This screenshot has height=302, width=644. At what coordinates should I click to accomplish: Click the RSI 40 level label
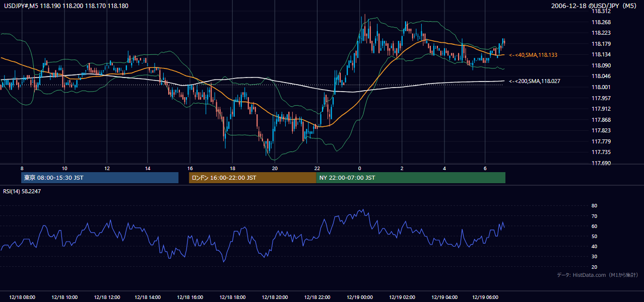click(x=594, y=247)
